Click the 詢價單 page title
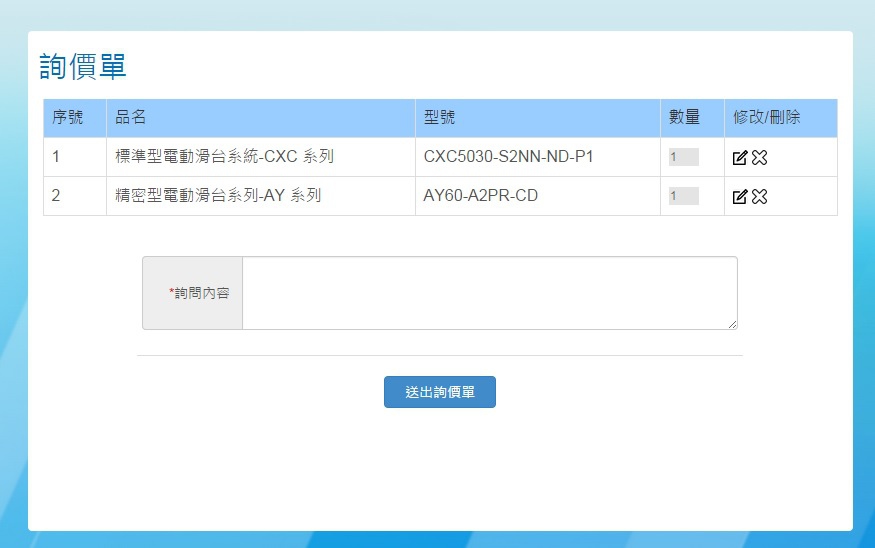This screenshot has width=875, height=548. (83, 67)
